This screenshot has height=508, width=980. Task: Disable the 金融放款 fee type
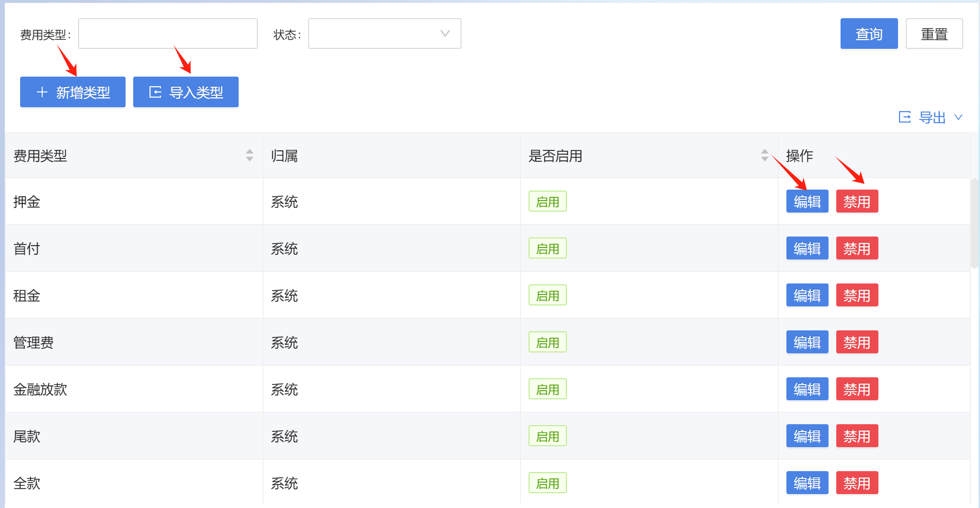point(857,389)
